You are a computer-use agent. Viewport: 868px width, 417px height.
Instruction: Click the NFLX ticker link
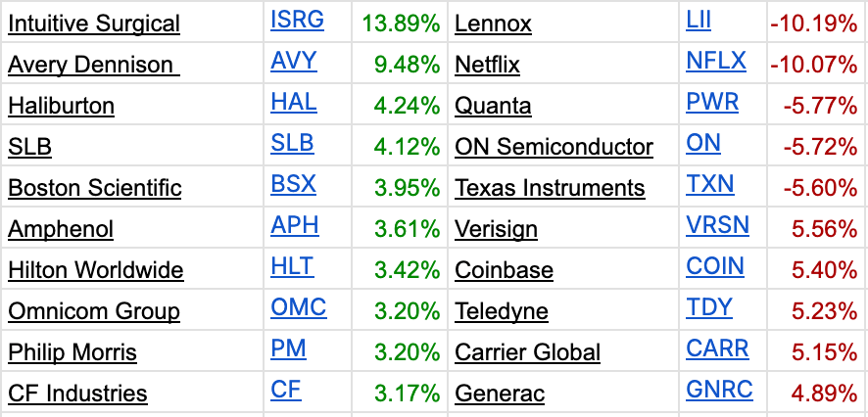click(716, 61)
